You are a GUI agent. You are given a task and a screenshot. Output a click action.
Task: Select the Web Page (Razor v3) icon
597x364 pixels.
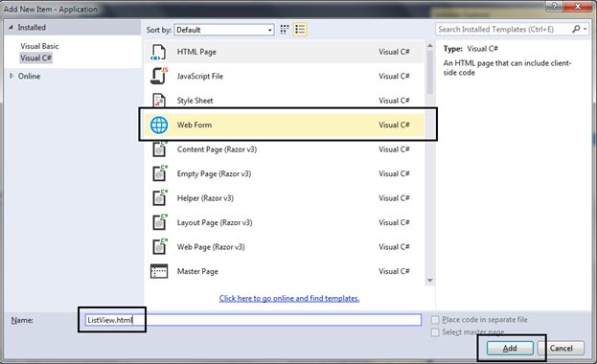click(x=159, y=247)
